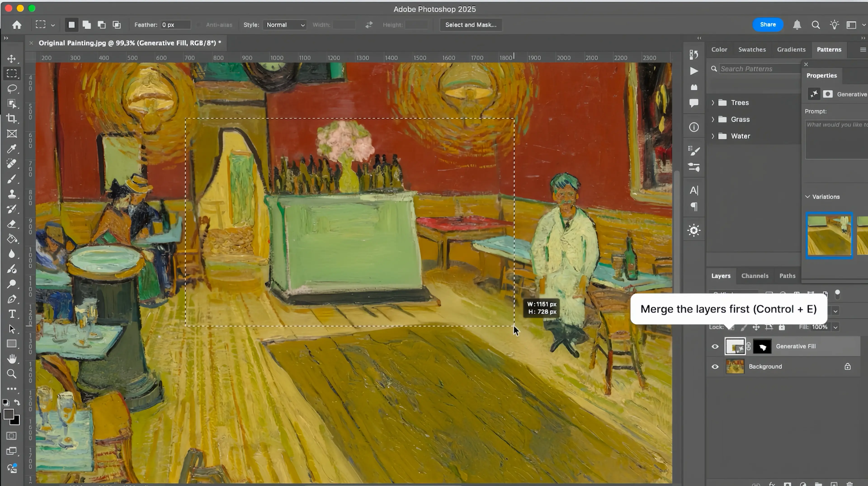
Task: Hide the Generative Fill layer
Action: coord(715,346)
